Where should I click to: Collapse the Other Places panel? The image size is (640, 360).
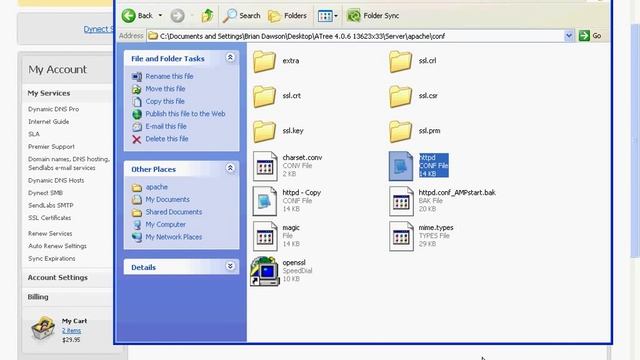pos(230,168)
